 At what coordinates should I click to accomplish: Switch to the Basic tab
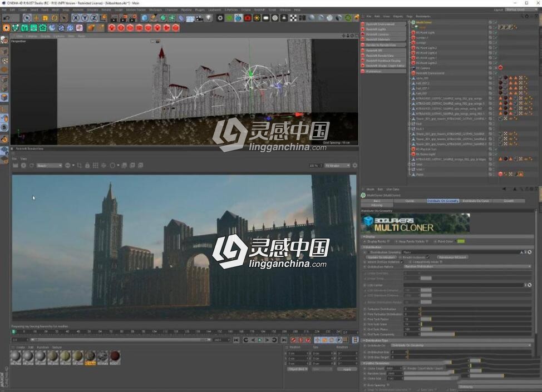[x=377, y=201]
